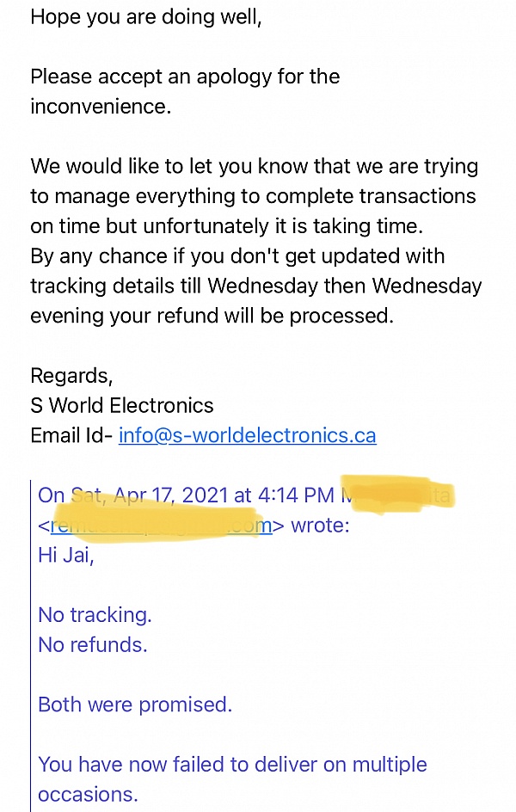Click the word 'inconvenience.'
This screenshot has height=812, width=516.
point(101,107)
